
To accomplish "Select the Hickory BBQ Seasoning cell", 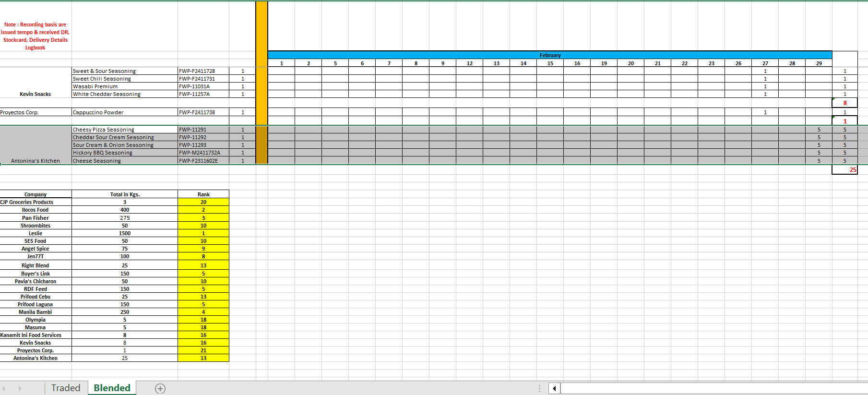I will click(x=125, y=153).
